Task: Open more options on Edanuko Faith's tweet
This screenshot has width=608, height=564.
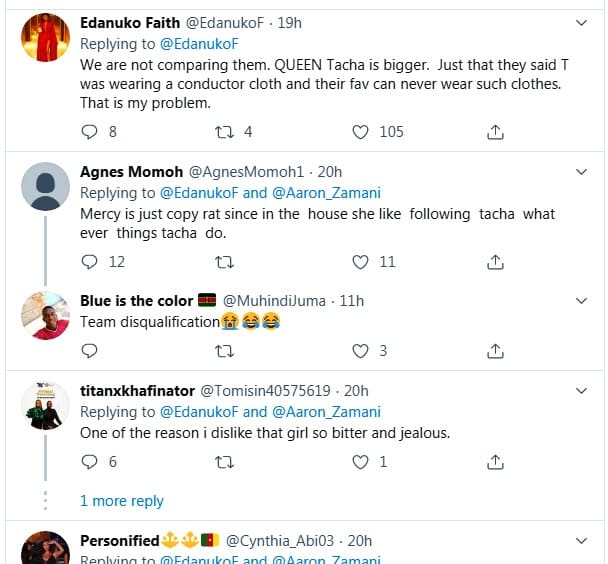Action: coord(583,22)
